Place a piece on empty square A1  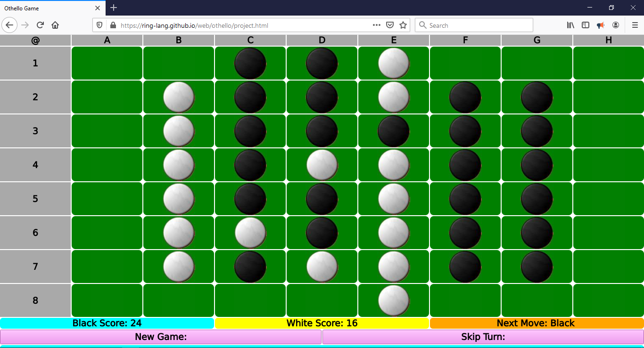[x=107, y=63]
